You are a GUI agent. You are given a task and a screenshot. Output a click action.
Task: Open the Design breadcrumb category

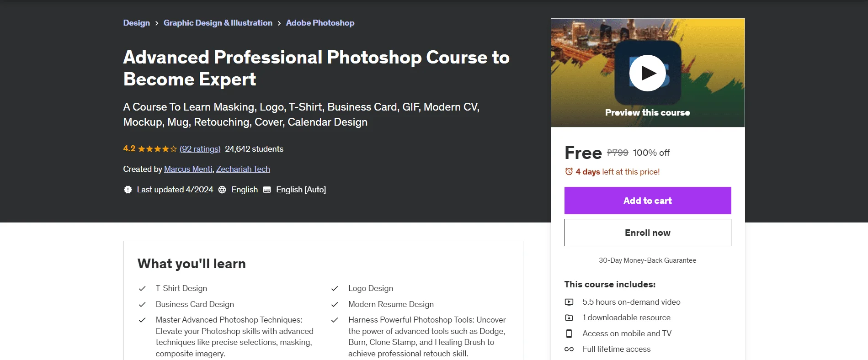coord(137,23)
